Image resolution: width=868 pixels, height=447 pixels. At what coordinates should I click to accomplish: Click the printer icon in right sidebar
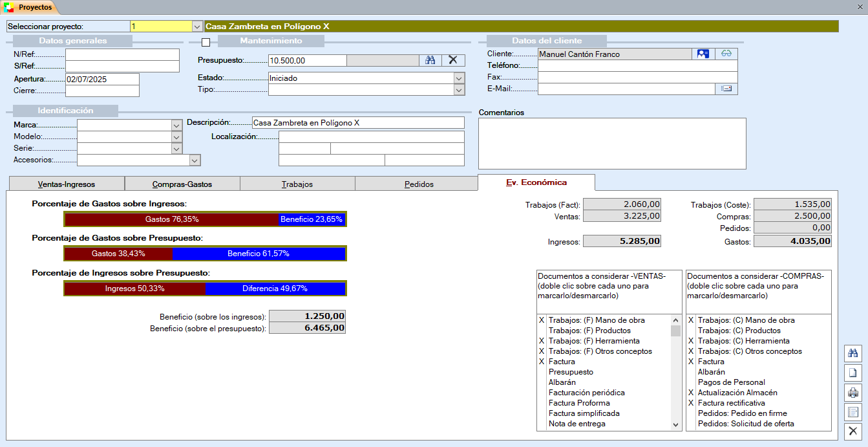pyautogui.click(x=852, y=393)
